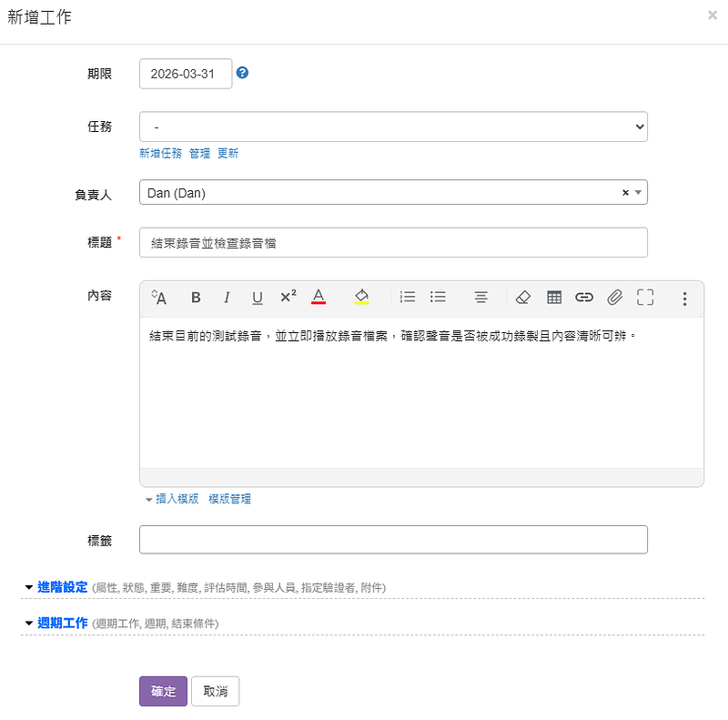Expand the 週期工作 section
728x720 pixels.
[x=63, y=623]
